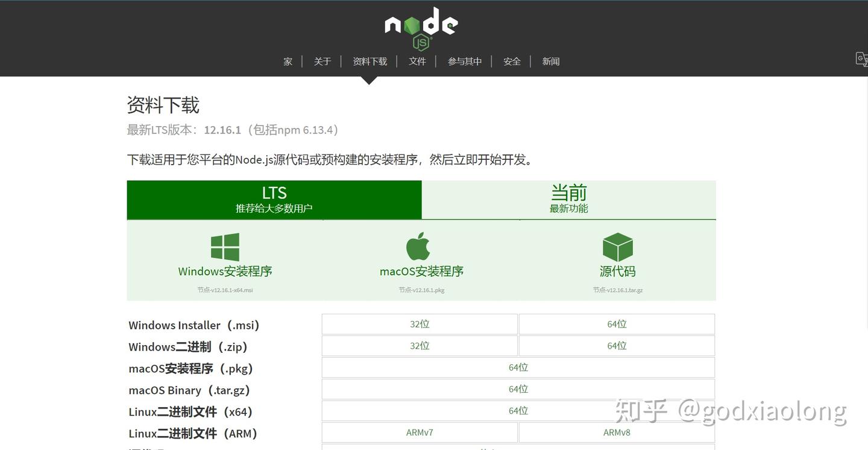Open the 新闻 (News) nav item
Viewport: 868px width, 450px height.
tap(551, 62)
